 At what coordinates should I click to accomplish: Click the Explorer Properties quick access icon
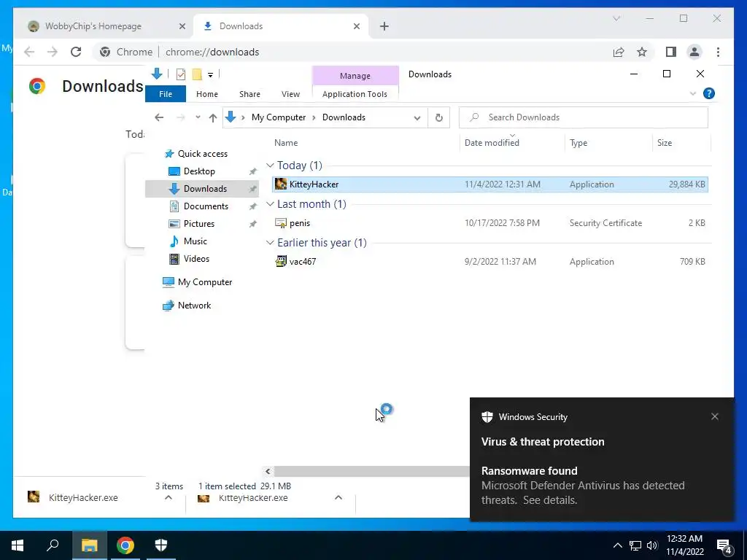(x=181, y=74)
